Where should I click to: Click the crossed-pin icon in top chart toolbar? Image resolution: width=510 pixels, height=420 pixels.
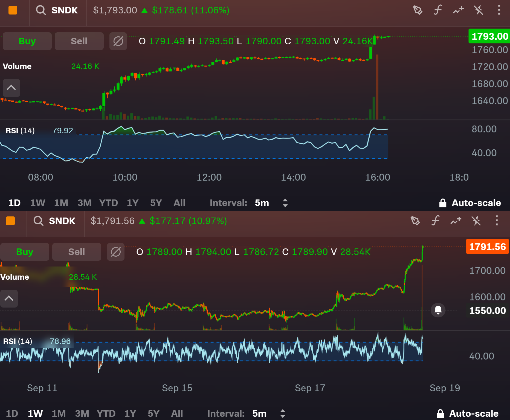(479, 10)
